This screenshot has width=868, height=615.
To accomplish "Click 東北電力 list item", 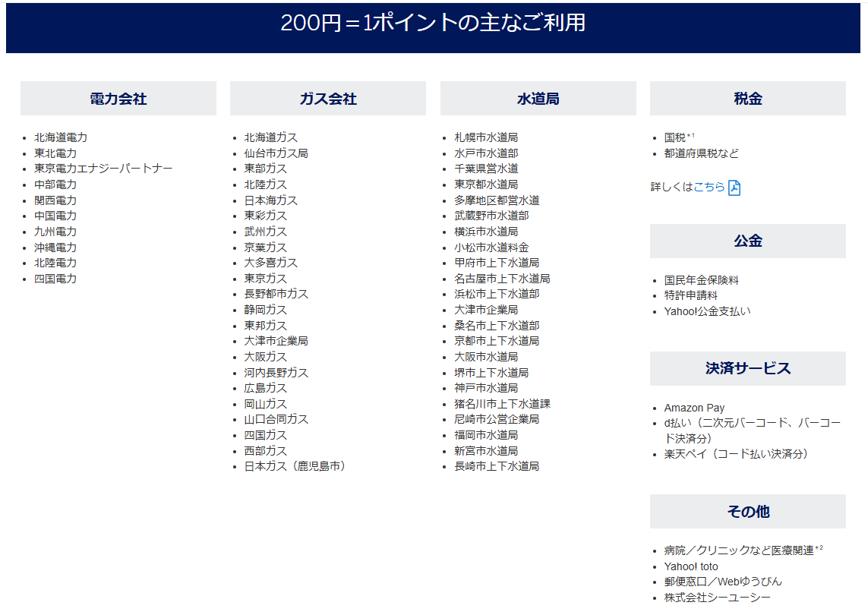I will click(55, 153).
